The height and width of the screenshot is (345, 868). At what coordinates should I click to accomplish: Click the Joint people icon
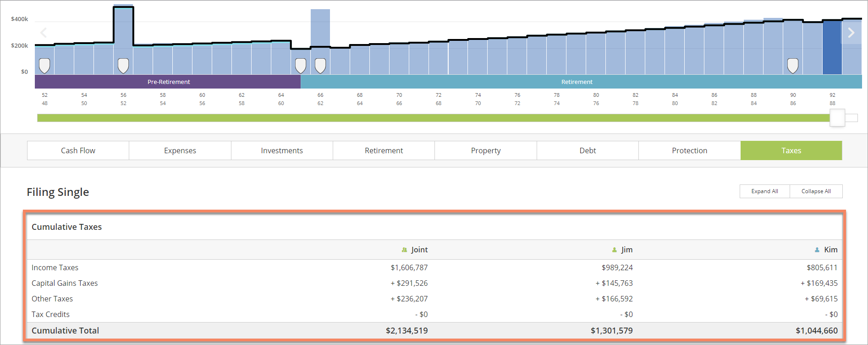point(404,250)
